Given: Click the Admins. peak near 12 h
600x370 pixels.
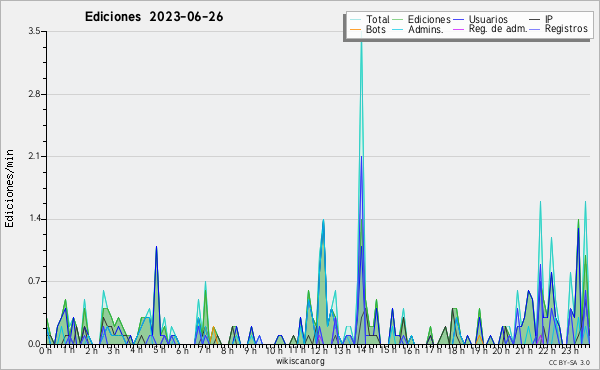Looking at the screenshot, I should pos(323,220).
